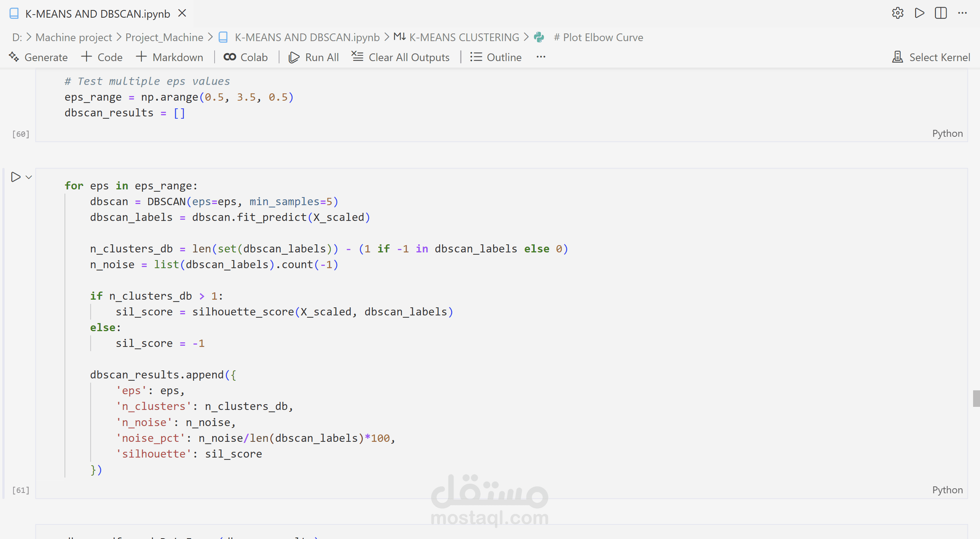Select the K-MEANS AND DBSCAN.ipynb tab
Screen dimensions: 980x539
point(98,14)
